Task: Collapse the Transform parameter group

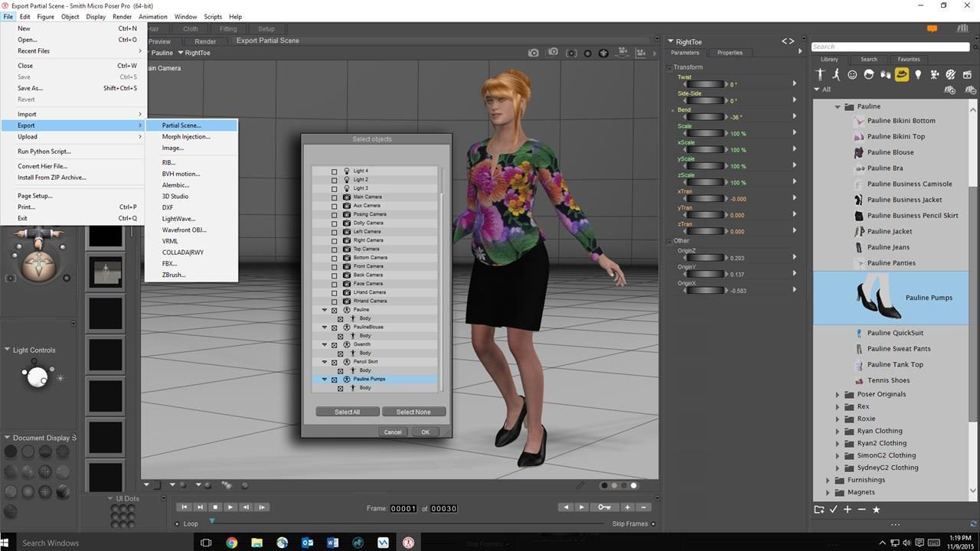Action: (x=669, y=67)
